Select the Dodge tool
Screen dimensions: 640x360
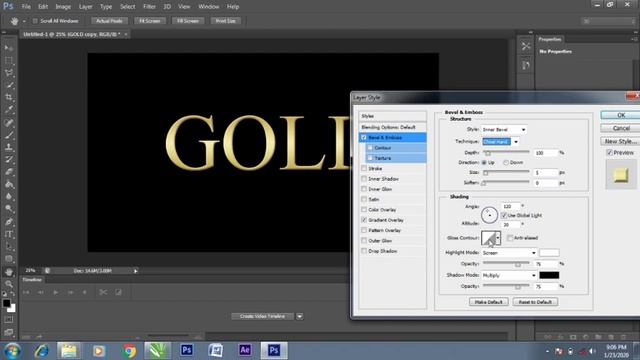9,209
